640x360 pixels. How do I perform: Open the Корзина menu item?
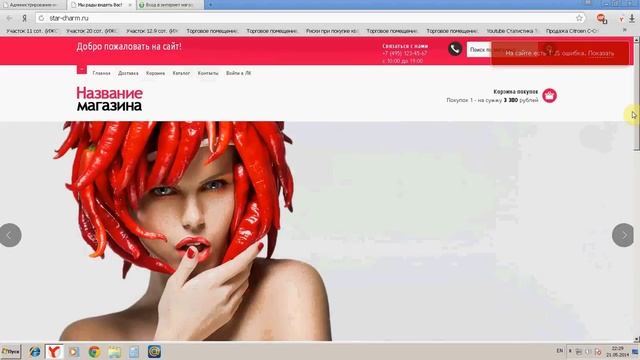156,73
